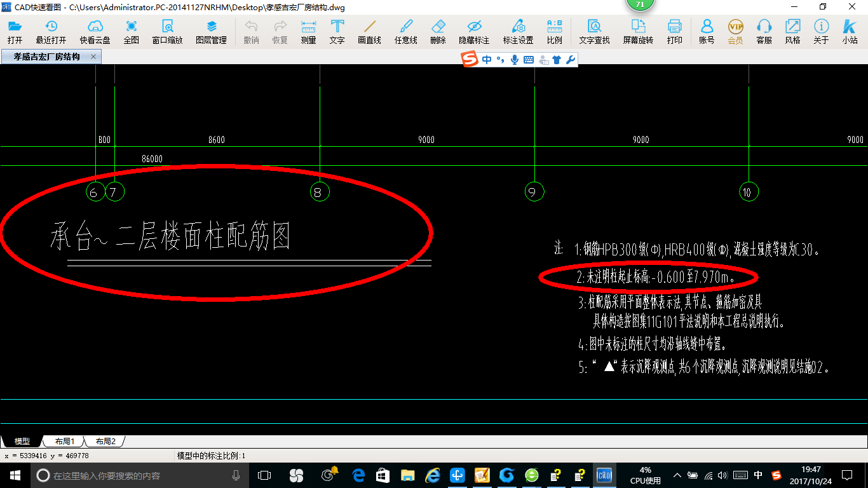Click the 8600 dimension text

tap(216, 140)
